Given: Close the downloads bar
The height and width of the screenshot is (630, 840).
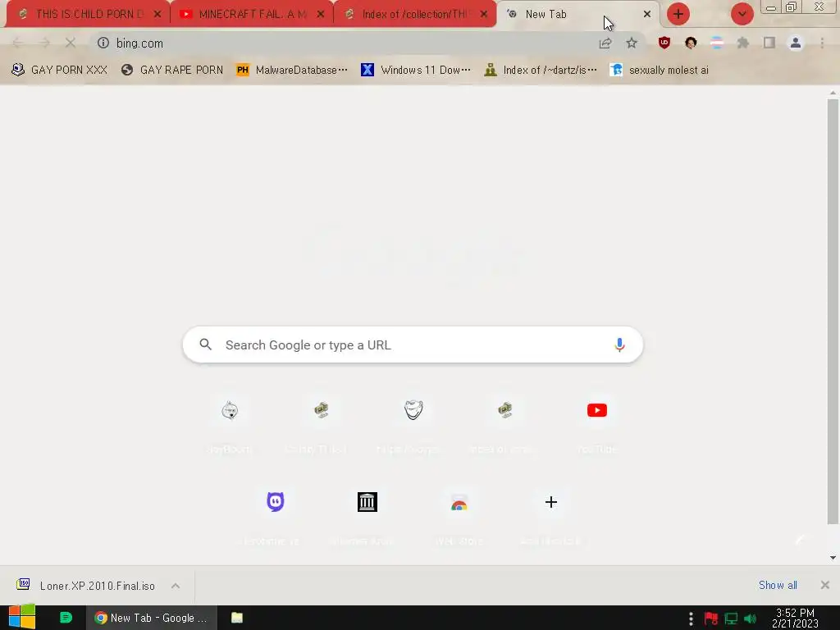Looking at the screenshot, I should [825, 585].
